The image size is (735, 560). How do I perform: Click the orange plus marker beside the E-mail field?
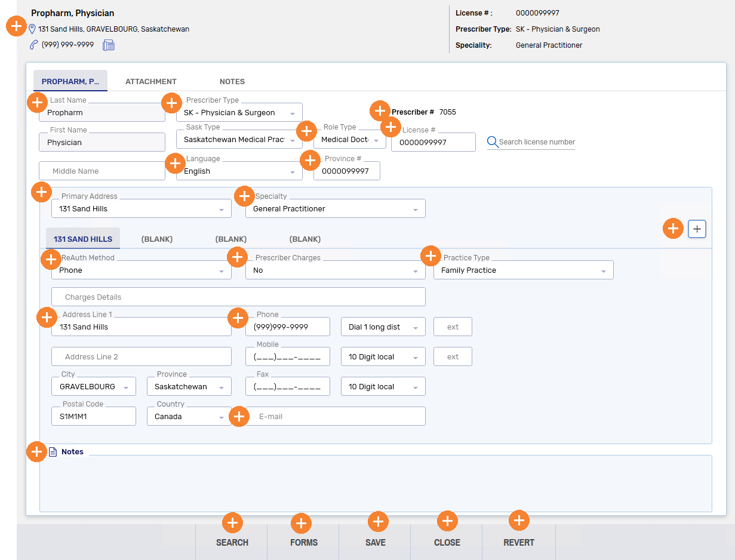[239, 417]
